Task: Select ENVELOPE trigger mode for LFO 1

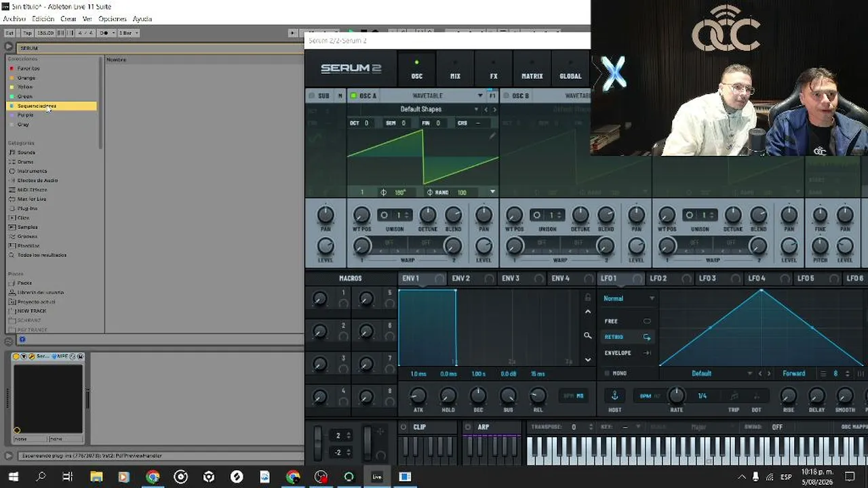Action: [627, 353]
